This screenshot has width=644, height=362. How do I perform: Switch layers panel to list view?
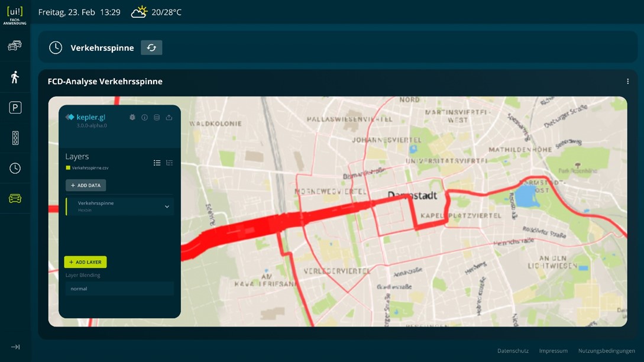[x=157, y=163]
